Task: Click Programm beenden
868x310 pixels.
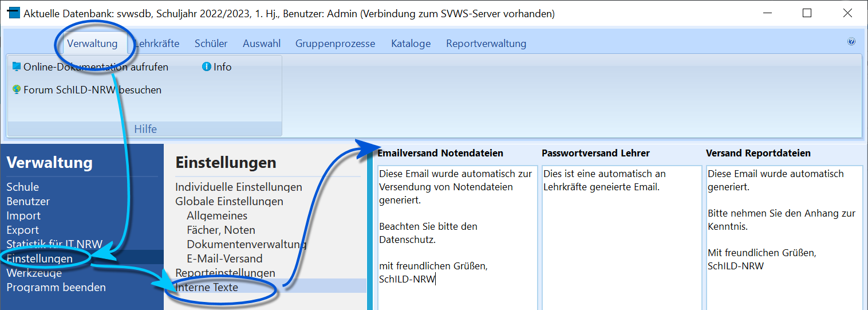Action: tap(56, 287)
